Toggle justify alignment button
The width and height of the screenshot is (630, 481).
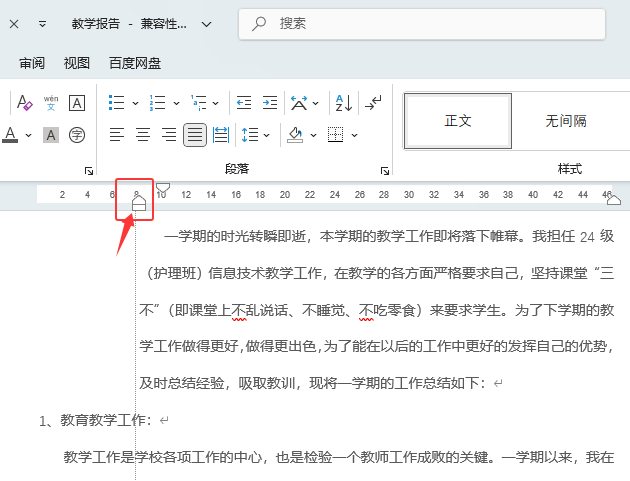[x=195, y=135]
